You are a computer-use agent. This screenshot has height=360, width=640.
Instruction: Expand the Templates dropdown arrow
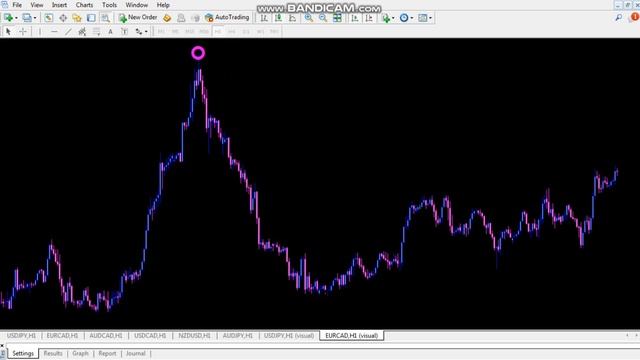tap(430, 18)
